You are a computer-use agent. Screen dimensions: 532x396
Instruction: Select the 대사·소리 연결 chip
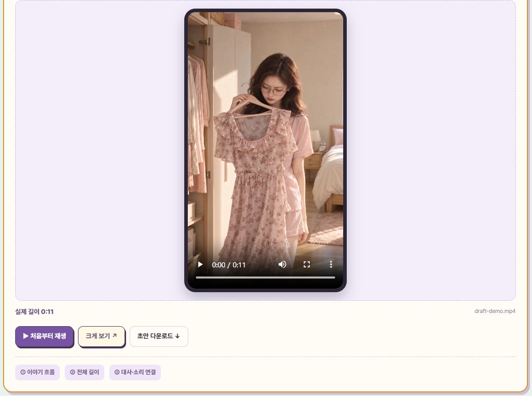pos(135,372)
